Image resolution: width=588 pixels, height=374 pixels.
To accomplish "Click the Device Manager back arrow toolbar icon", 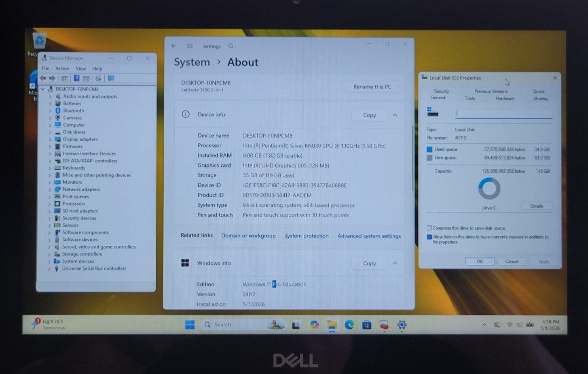I will tap(43, 78).
